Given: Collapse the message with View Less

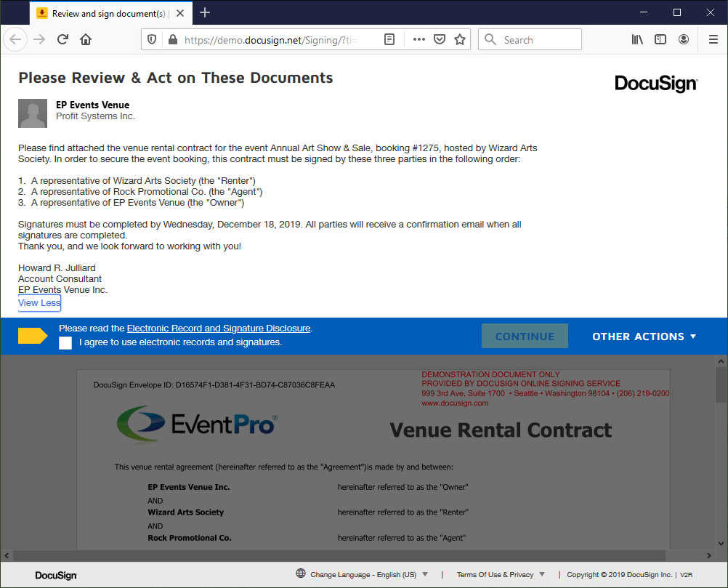Looking at the screenshot, I should [39, 303].
